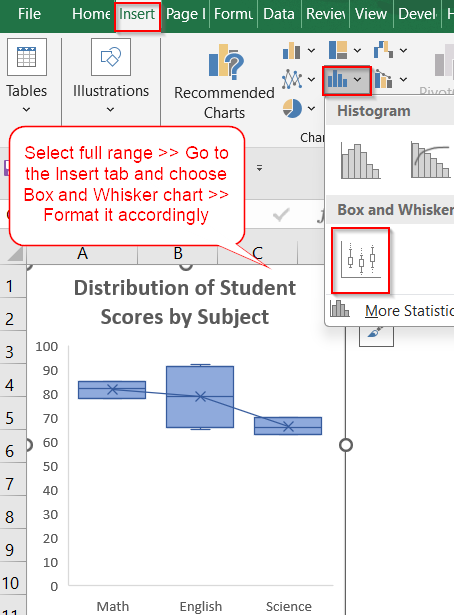
Task: Click the hierarchy treemap chart icon
Action: tap(338, 50)
